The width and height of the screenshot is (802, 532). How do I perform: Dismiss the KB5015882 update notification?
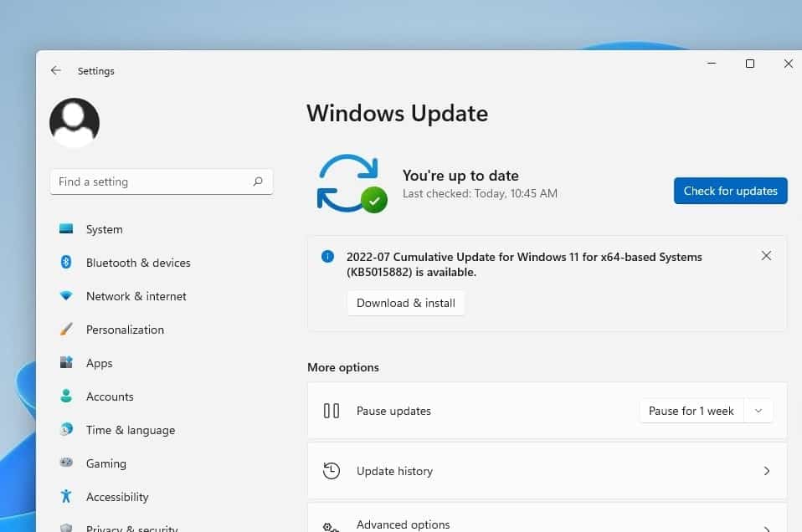[x=766, y=256]
